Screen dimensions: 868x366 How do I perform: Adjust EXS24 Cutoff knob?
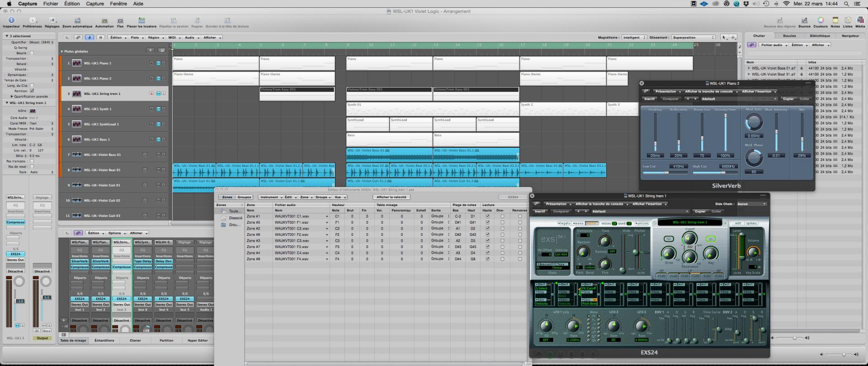[x=689, y=239]
